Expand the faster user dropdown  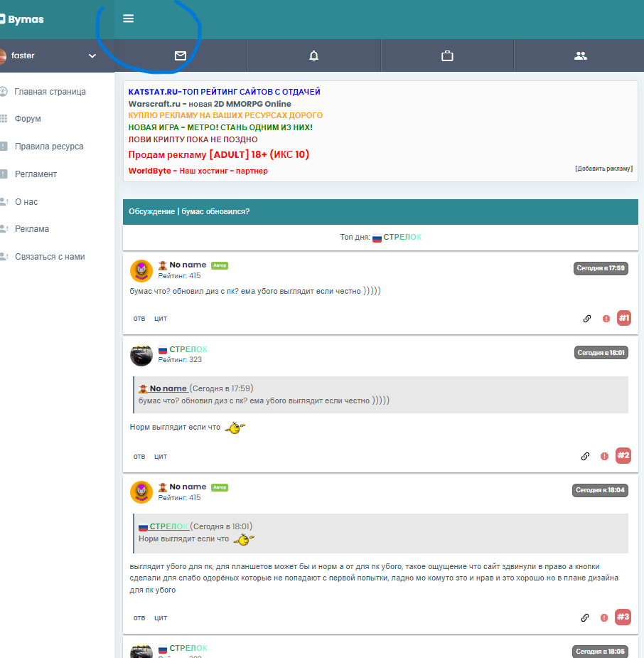point(92,55)
